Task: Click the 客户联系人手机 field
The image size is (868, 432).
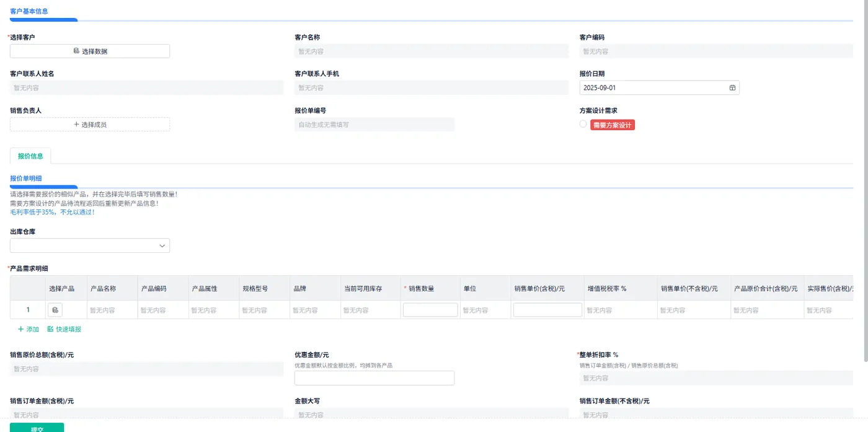Action: coord(432,88)
